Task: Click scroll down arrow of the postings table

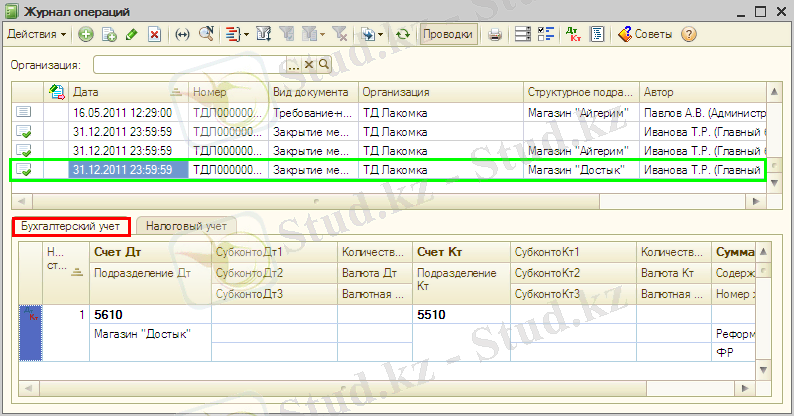Action: coord(764,370)
